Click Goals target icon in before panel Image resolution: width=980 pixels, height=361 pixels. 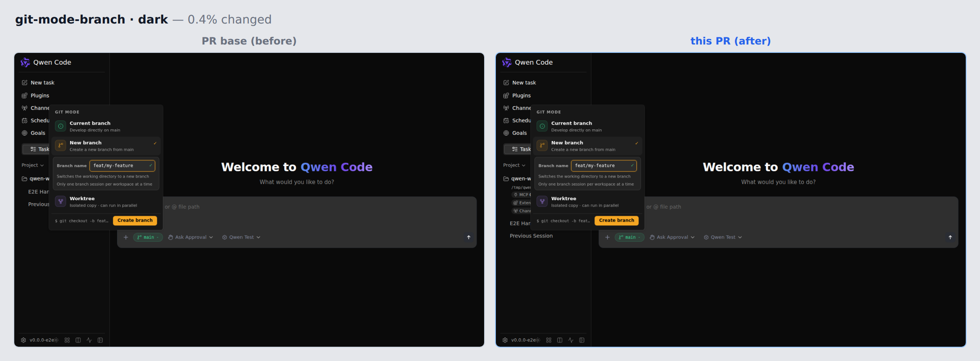25,133
